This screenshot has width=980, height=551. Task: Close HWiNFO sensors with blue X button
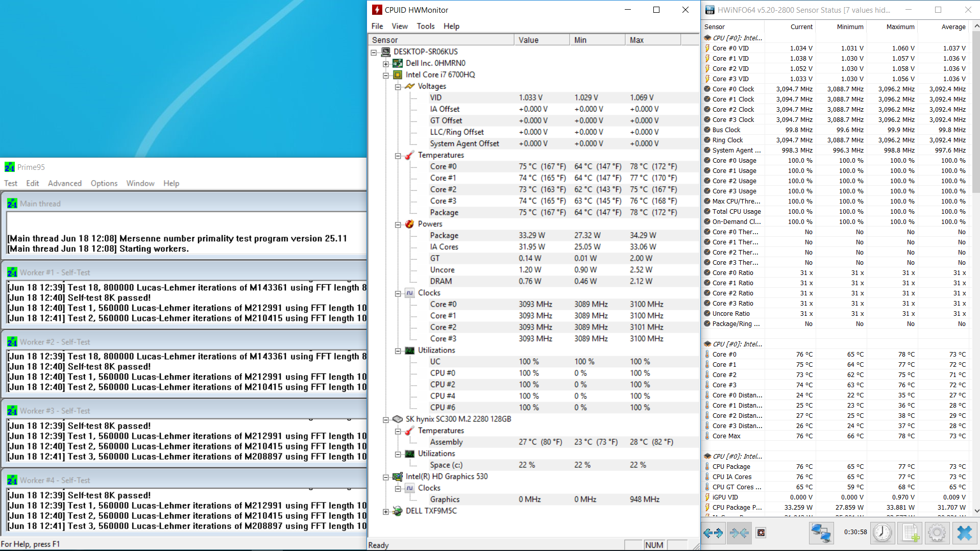[x=965, y=533]
